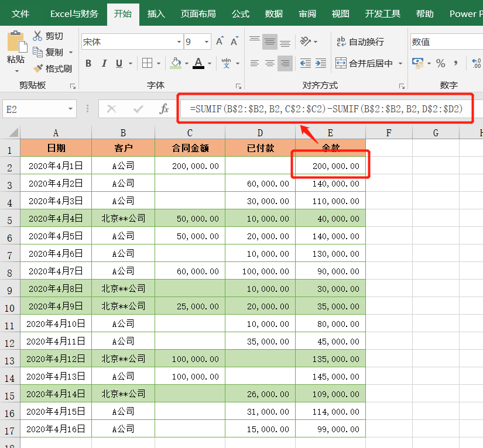Apply percent style format
The height and width of the screenshot is (448, 483).
coord(440,63)
